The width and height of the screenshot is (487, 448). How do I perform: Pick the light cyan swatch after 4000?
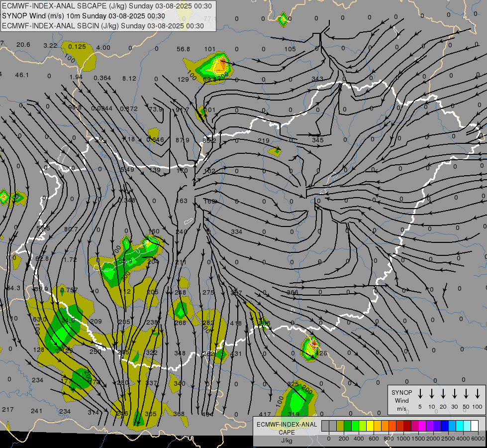coord(467,426)
